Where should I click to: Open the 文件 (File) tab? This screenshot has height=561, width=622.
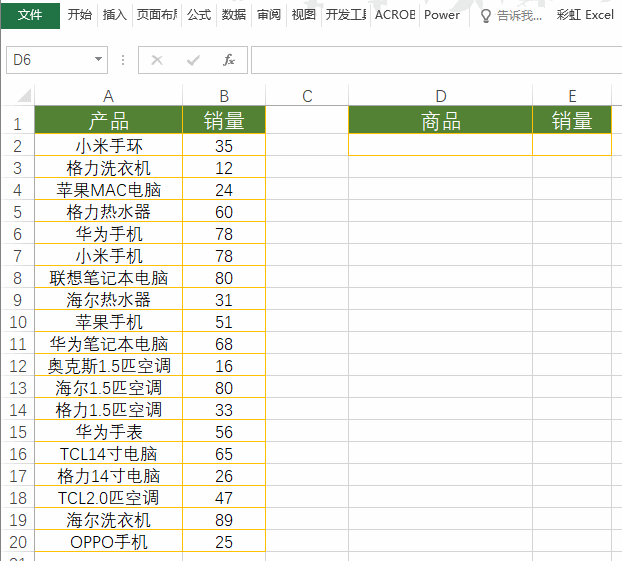(x=30, y=15)
